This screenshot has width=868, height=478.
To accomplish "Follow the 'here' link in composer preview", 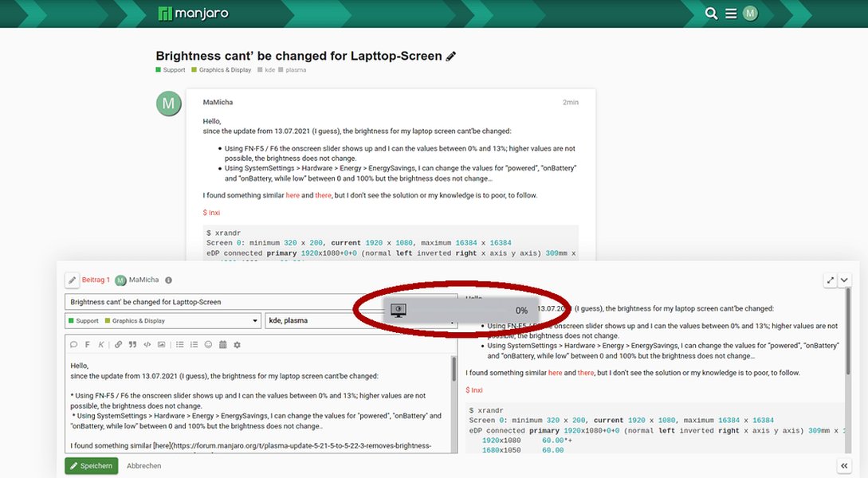I will pyautogui.click(x=556, y=373).
